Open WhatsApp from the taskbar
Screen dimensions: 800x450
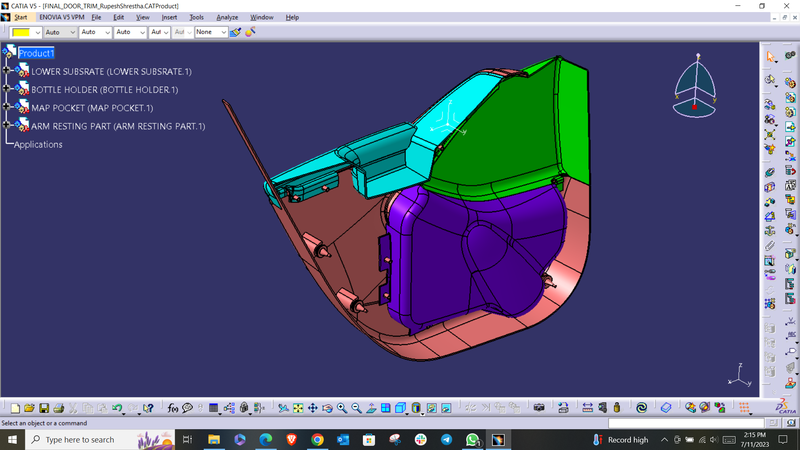tap(472, 439)
